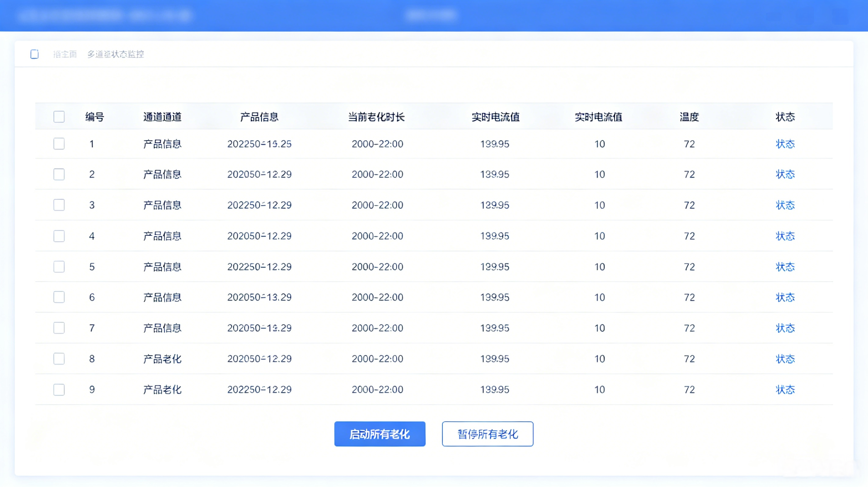868x487 pixels.
Task: Click the temperature 72 in row 1
Action: coord(689,144)
